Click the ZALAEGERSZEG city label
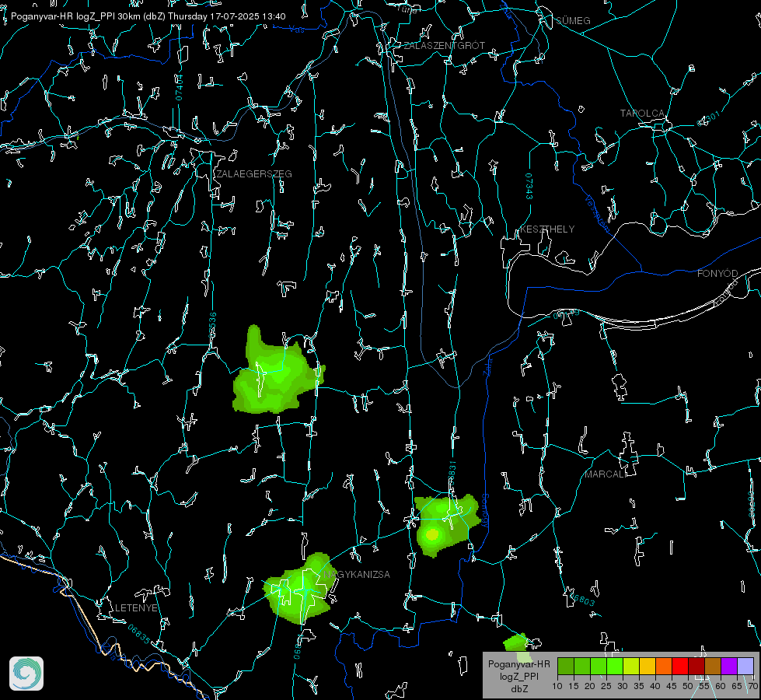 [x=254, y=174]
